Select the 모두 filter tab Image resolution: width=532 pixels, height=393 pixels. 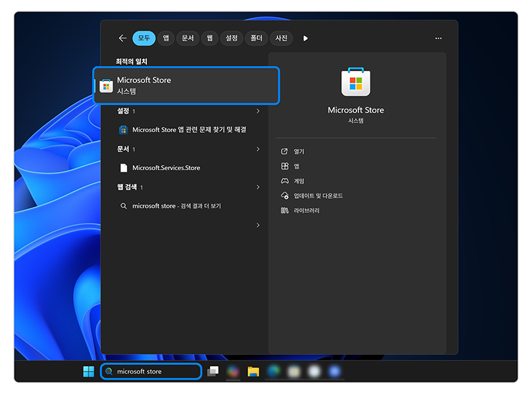144,38
